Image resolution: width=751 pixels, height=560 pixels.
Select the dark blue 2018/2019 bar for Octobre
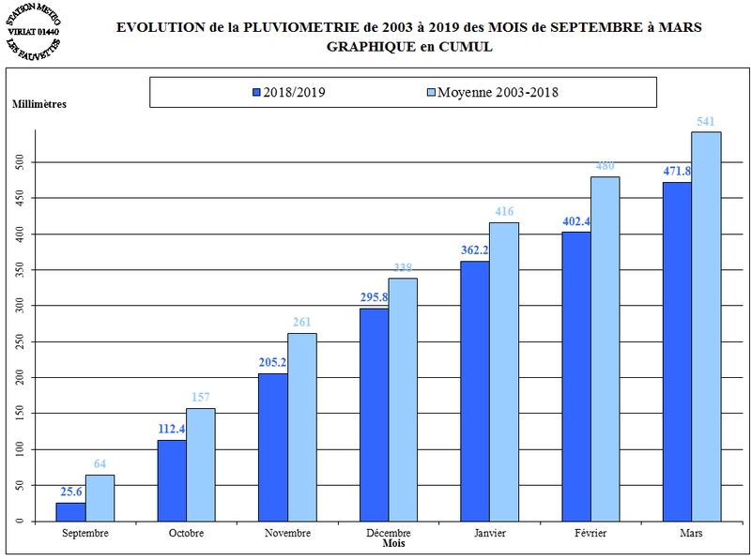(172, 481)
